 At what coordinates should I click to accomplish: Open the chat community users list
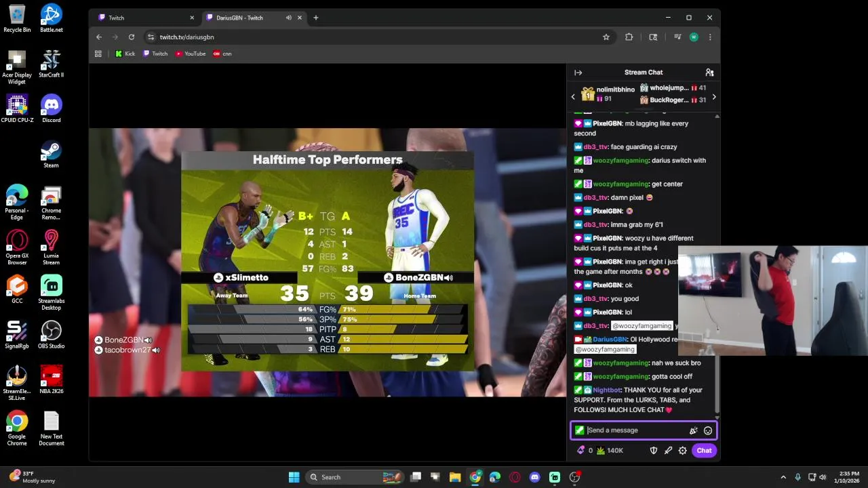click(x=709, y=73)
